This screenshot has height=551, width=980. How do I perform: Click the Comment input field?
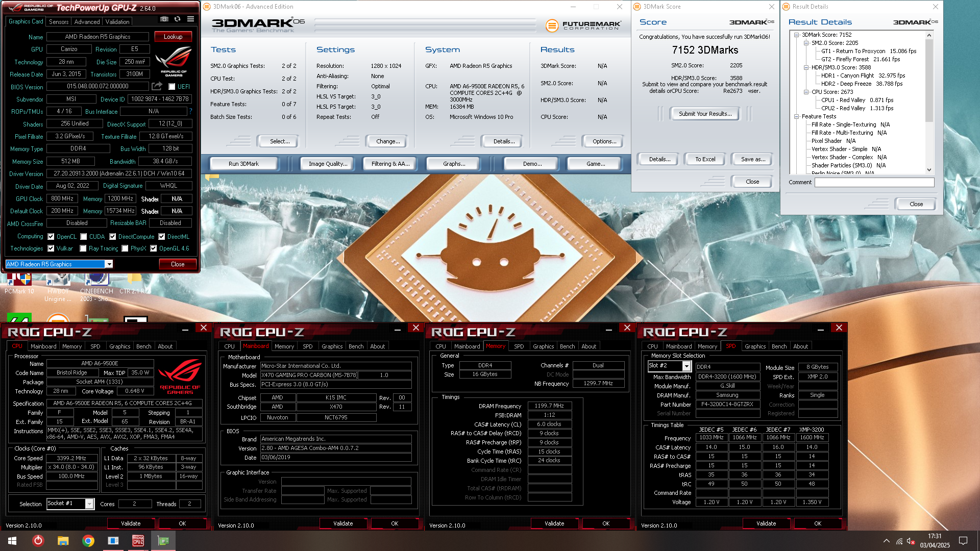pyautogui.click(x=874, y=182)
